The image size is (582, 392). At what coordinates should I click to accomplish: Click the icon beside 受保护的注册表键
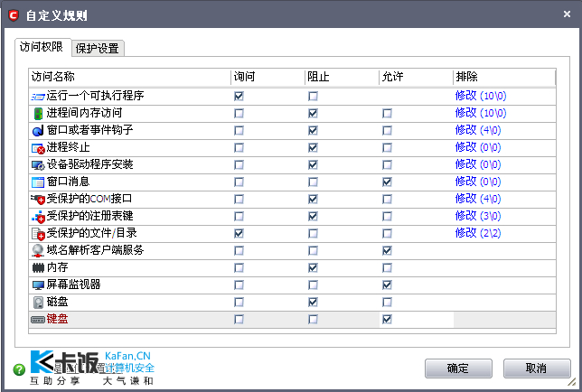38,217
